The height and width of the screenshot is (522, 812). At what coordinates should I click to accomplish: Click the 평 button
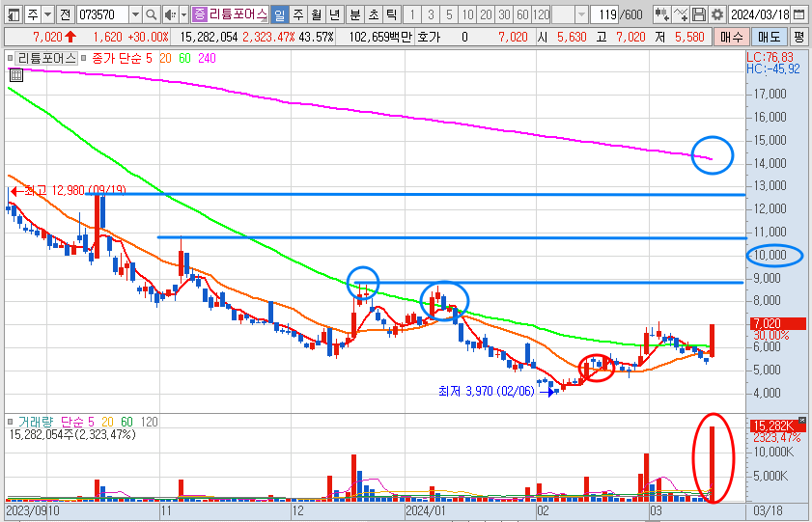(799, 37)
